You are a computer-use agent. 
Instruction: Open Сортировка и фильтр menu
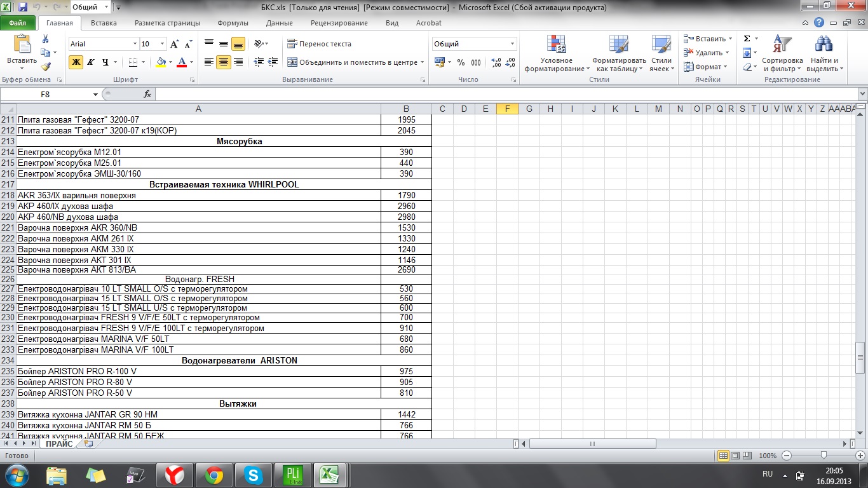[782, 53]
